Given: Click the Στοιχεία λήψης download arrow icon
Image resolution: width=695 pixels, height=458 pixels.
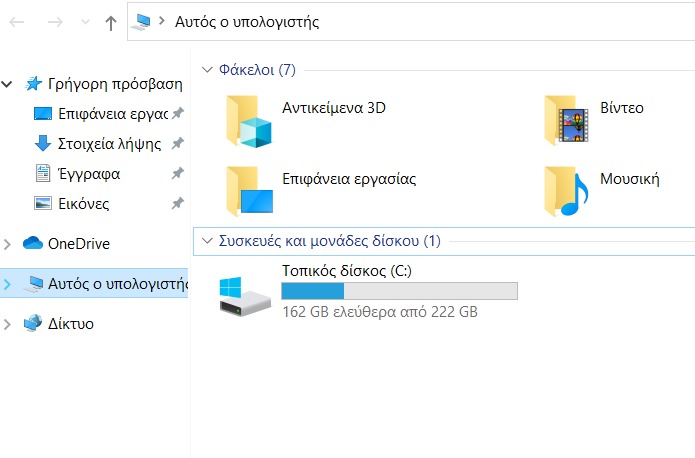Looking at the screenshot, I should coord(43,143).
